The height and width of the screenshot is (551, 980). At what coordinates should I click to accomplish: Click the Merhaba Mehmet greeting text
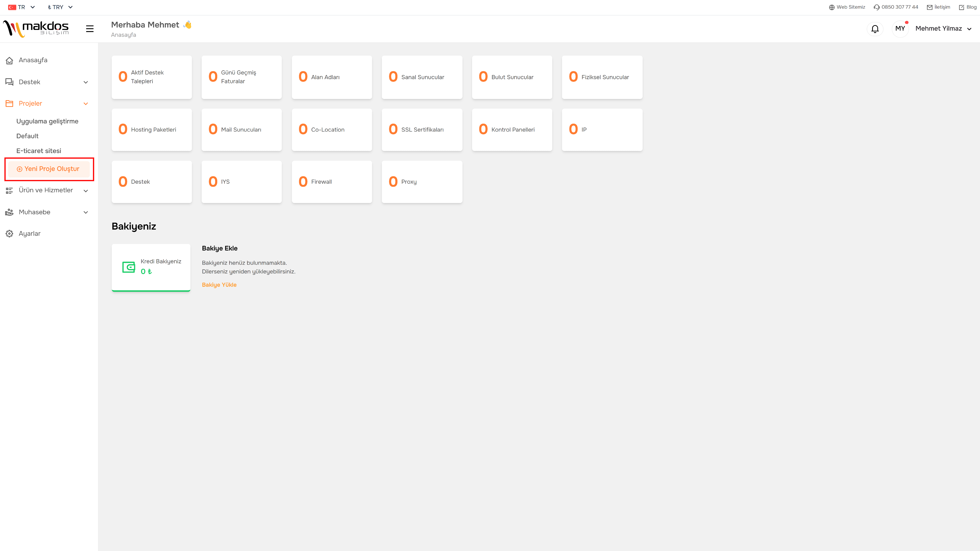tap(145, 25)
